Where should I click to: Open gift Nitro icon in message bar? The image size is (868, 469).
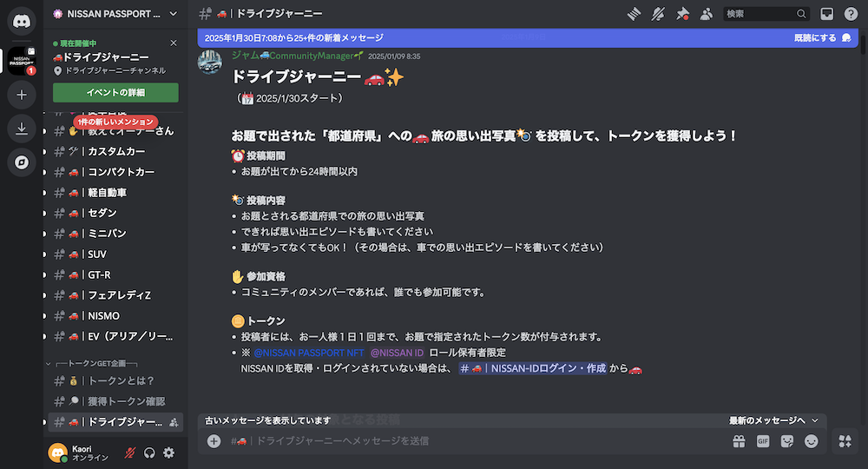tap(739, 440)
